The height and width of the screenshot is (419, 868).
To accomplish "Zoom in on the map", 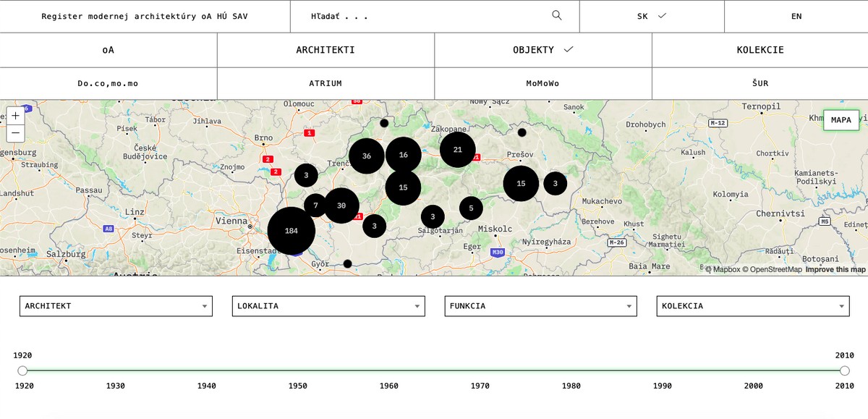I will (x=15, y=116).
